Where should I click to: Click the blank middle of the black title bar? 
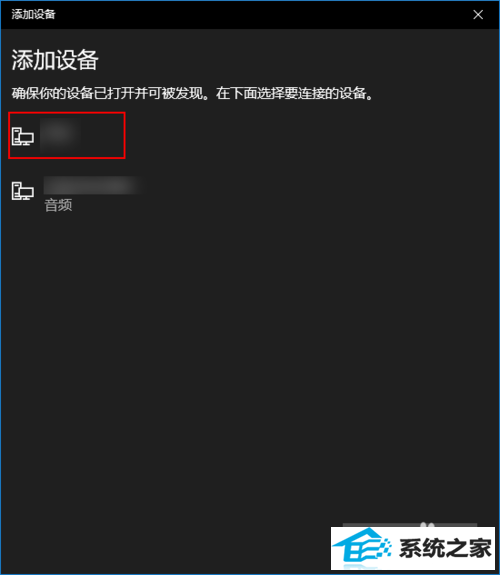click(257, 15)
